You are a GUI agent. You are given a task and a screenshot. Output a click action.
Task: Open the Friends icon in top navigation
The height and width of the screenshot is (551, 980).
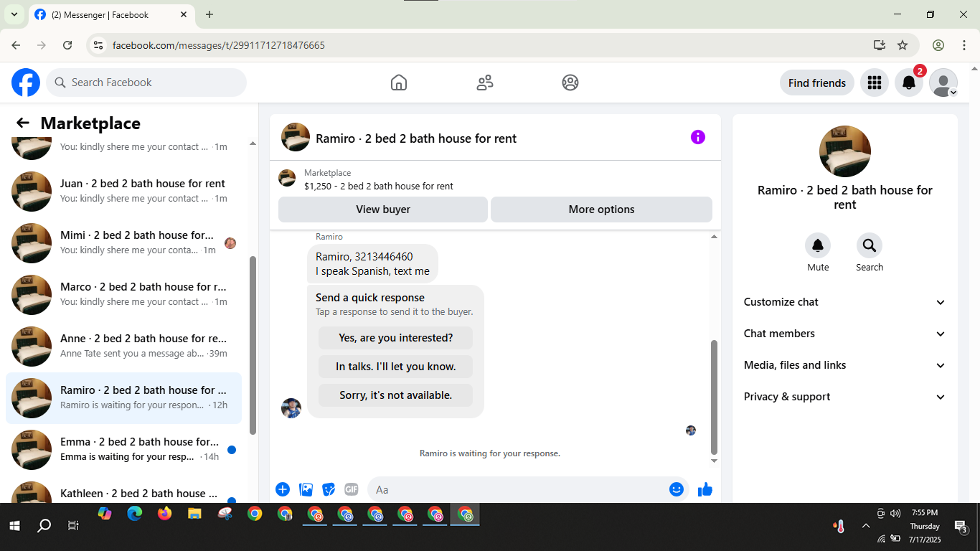tap(485, 83)
